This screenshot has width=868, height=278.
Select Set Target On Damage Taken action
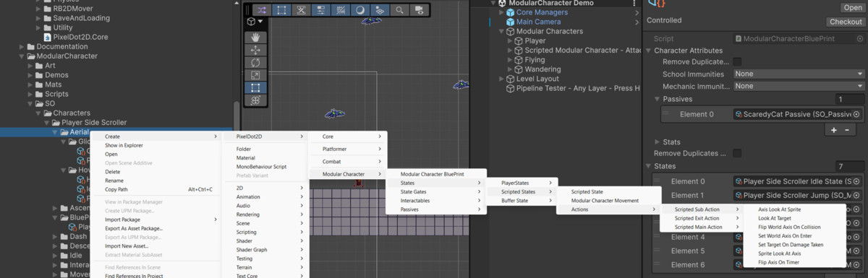coord(791,245)
